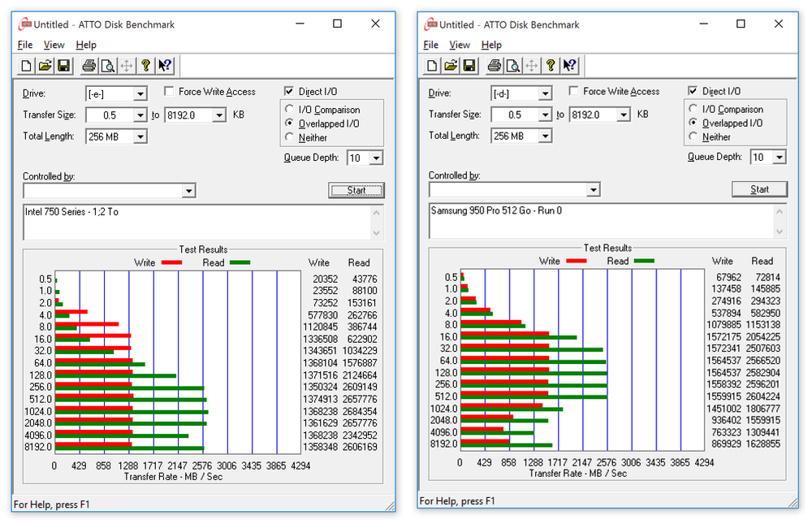The width and height of the screenshot is (812, 524).
Task: Open File menu in left ATTO window
Action: 25,45
